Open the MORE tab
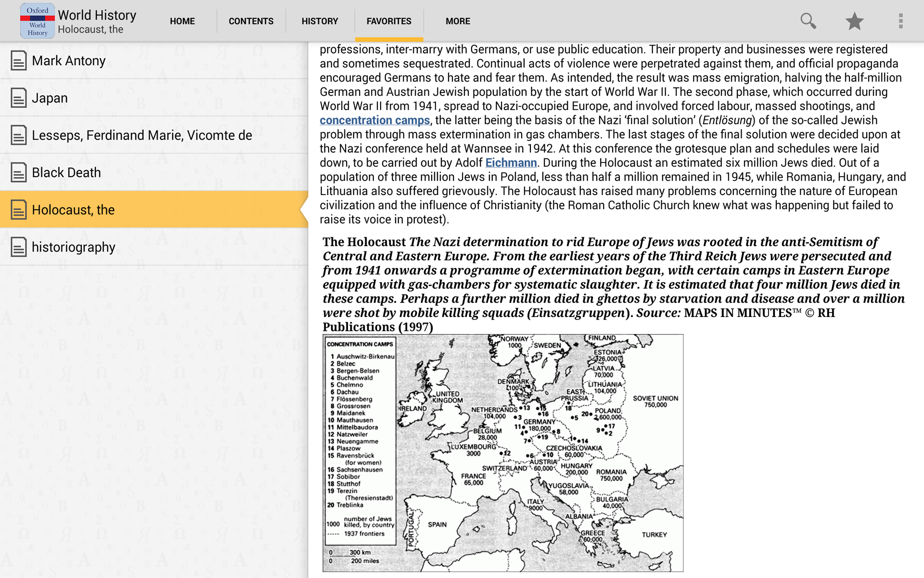 (457, 21)
